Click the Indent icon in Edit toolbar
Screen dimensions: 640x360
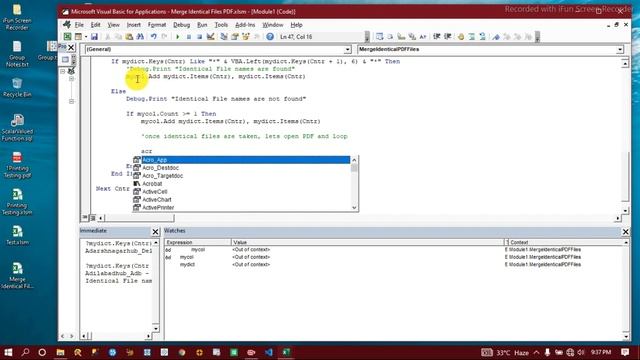437,37
